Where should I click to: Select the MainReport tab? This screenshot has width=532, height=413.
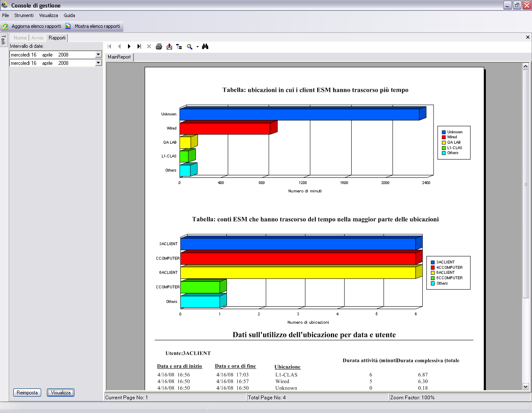(x=119, y=57)
